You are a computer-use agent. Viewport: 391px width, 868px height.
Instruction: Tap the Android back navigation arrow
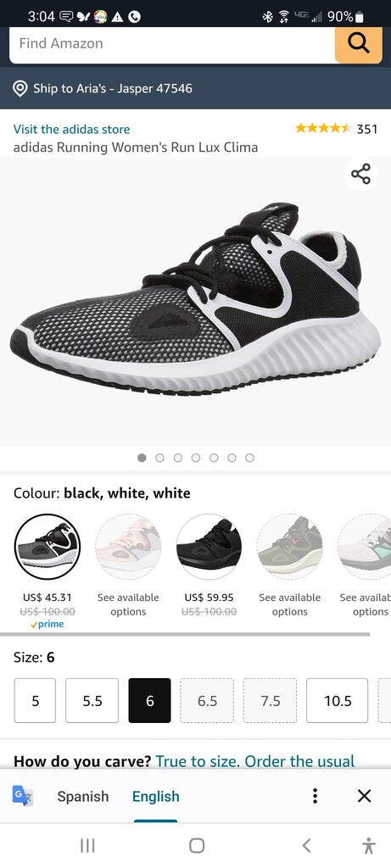(x=306, y=845)
